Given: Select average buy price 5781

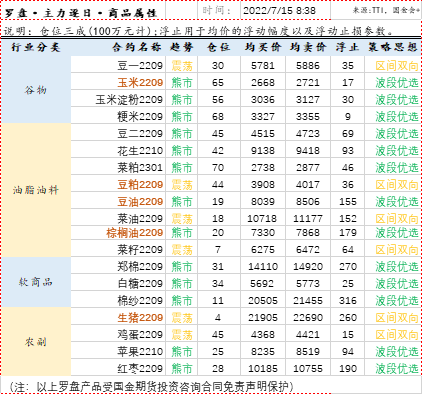Looking at the screenshot, I should 263,66.
